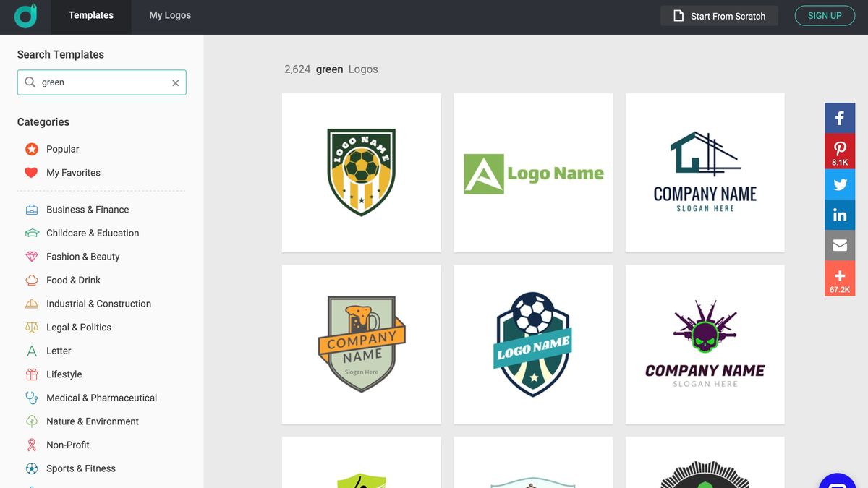Click the Childcare & Education cap icon

pos(32,234)
